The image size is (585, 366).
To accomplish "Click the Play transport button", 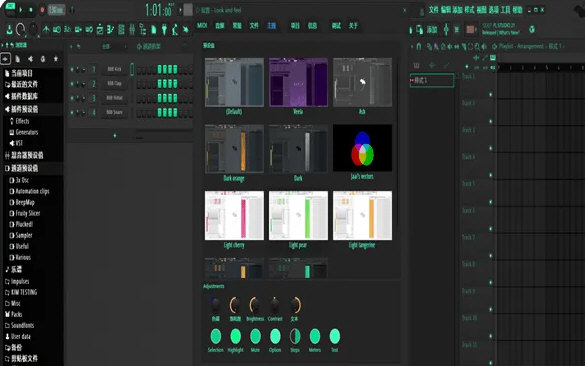I will point(21,10).
